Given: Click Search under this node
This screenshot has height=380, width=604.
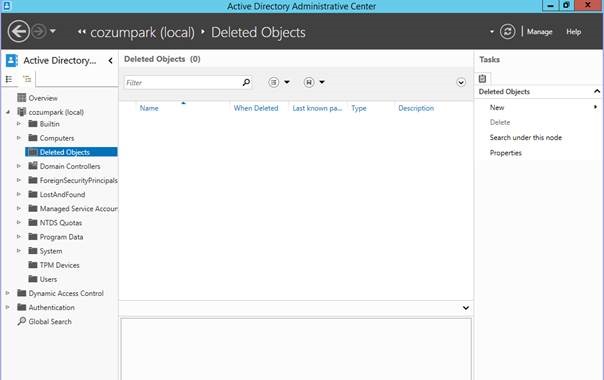Looking at the screenshot, I should (x=525, y=138).
